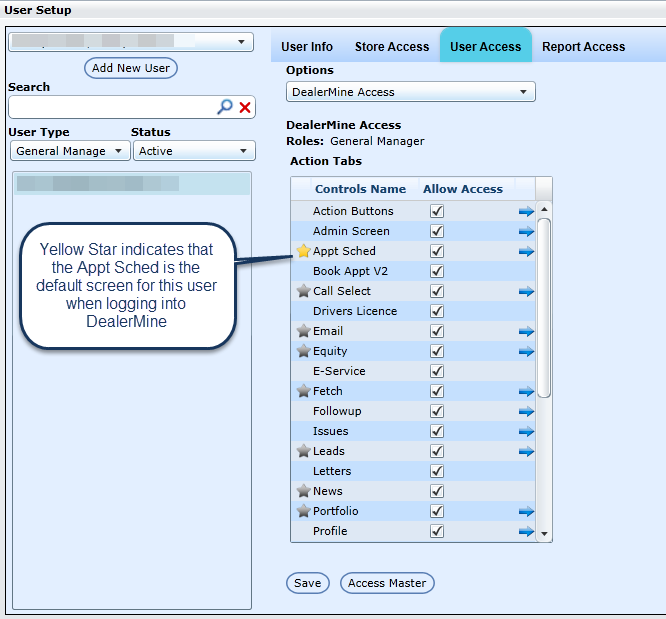Open Admin Screen details with blue arrow
Viewport: 666px width, 619px height.
(x=526, y=231)
